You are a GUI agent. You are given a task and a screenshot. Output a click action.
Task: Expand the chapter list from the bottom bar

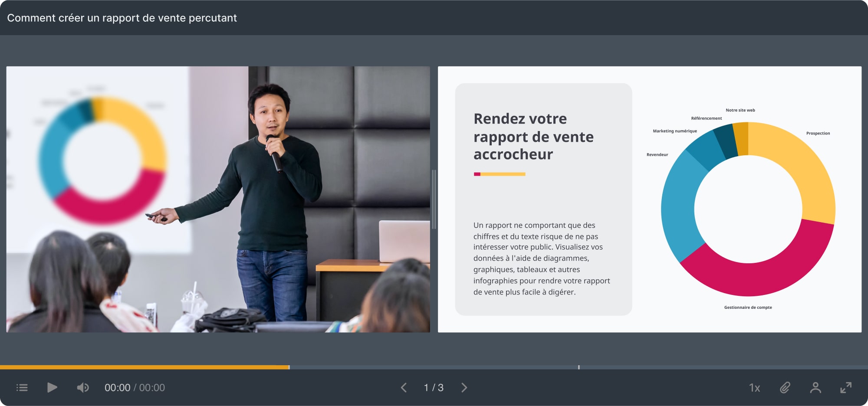pos(22,387)
